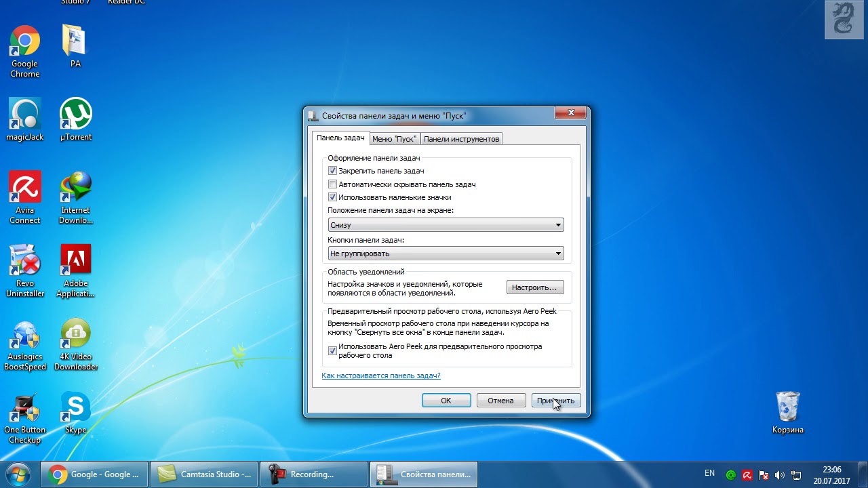Click the Настроить... button
This screenshot has height=488, width=868.
click(x=534, y=287)
